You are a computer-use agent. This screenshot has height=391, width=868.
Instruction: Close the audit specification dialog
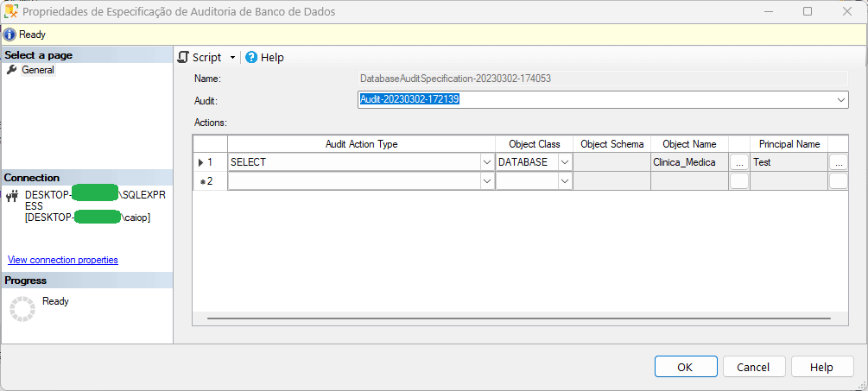pos(847,11)
